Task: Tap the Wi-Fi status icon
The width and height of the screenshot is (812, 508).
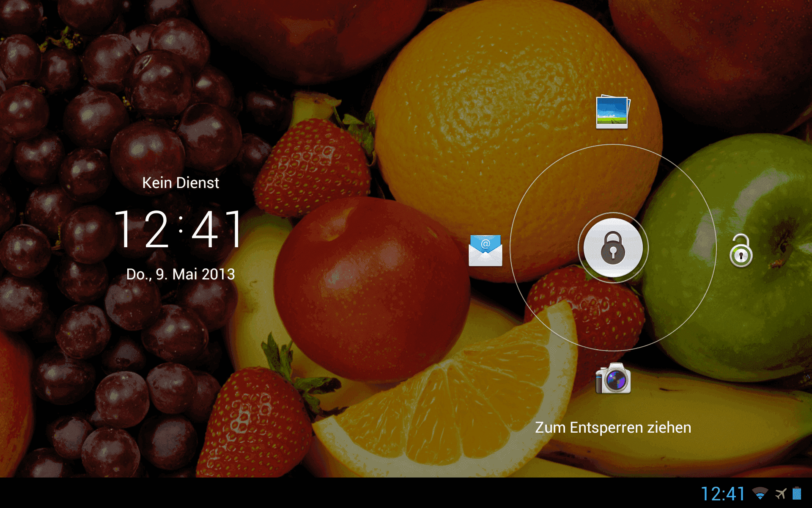Action: click(x=760, y=494)
